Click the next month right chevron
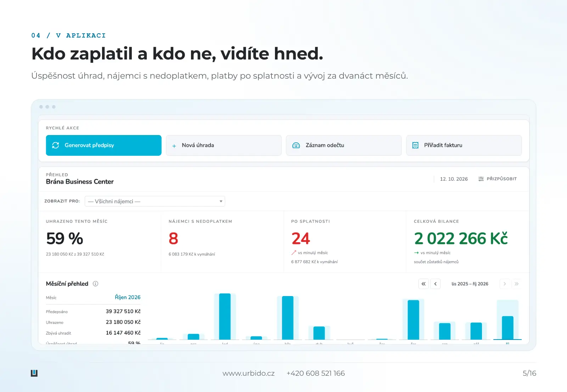This screenshot has width=567, height=392. [505, 284]
